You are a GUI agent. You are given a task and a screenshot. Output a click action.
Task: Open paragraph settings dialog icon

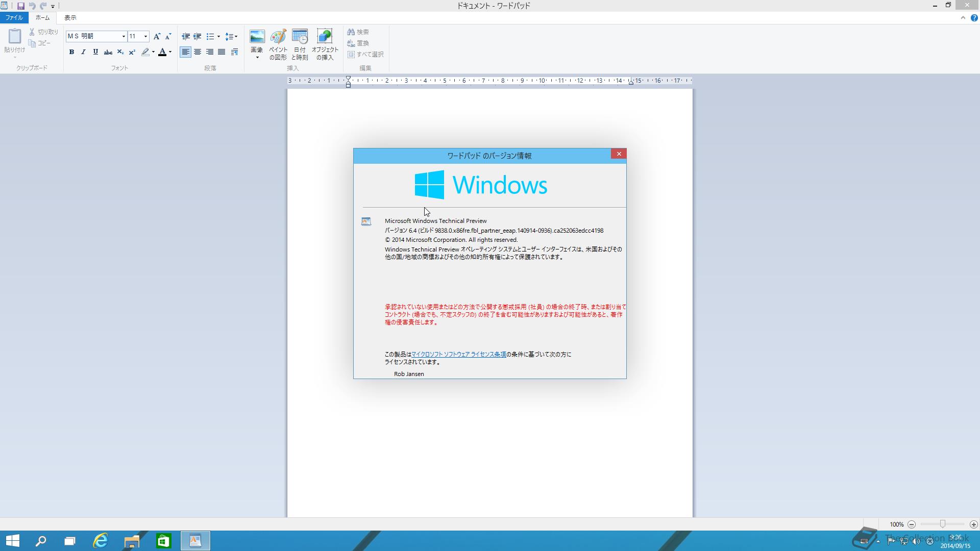(x=234, y=52)
